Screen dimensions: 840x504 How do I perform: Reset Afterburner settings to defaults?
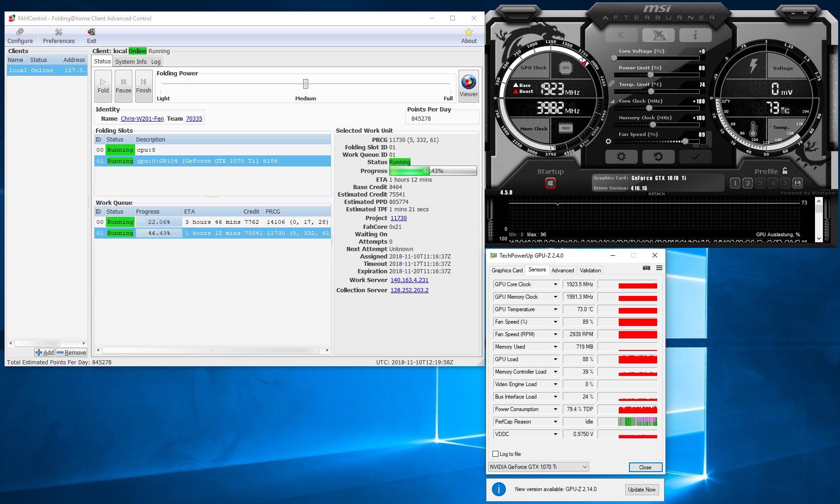point(658,157)
